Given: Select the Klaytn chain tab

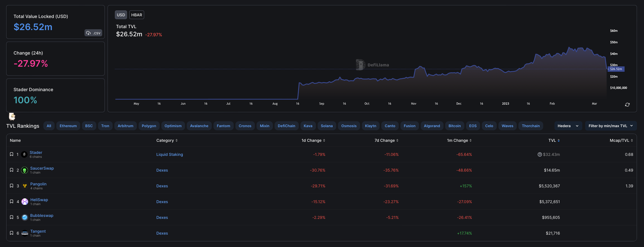Looking at the screenshot, I should [371, 126].
